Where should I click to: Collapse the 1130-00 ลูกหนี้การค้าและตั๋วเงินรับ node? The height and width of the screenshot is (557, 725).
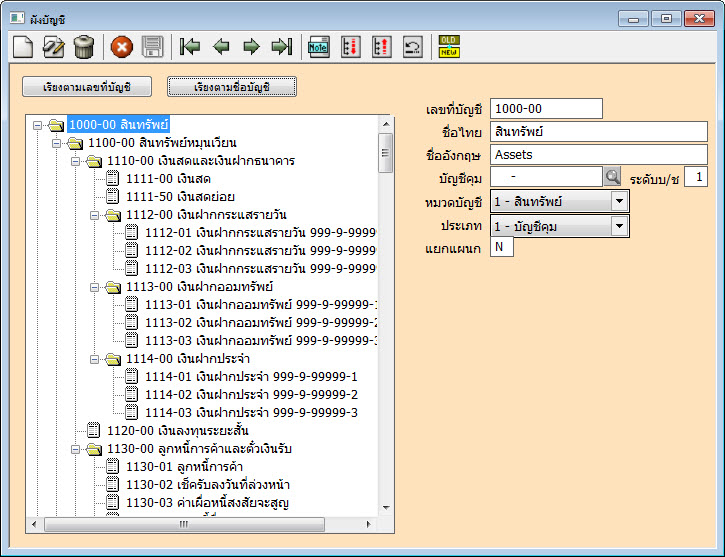pos(75,449)
